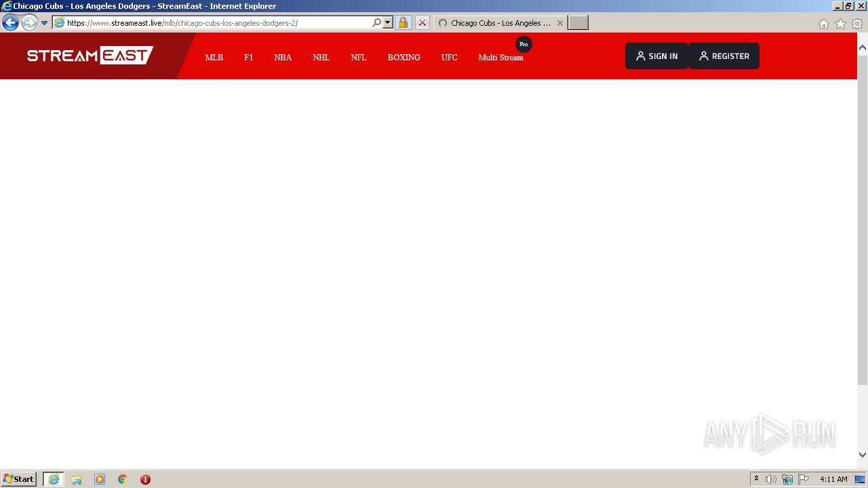Show hidden system tray icons
The height and width of the screenshot is (488, 868).
click(x=757, y=479)
